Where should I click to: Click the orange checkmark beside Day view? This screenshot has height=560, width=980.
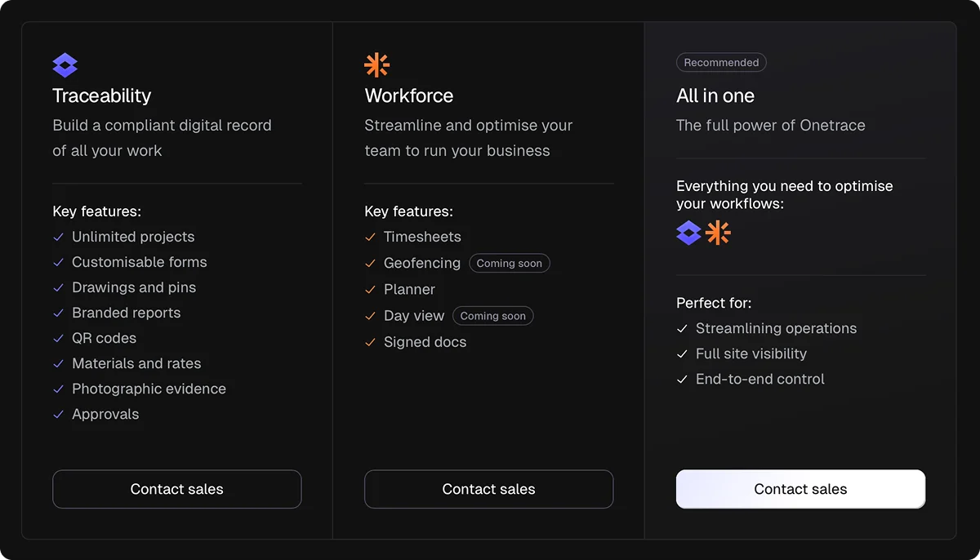point(370,315)
